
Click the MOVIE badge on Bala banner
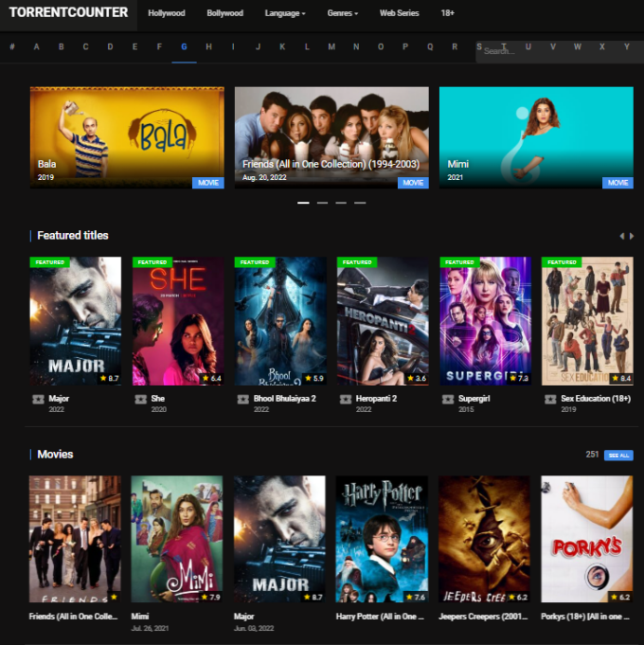click(208, 183)
